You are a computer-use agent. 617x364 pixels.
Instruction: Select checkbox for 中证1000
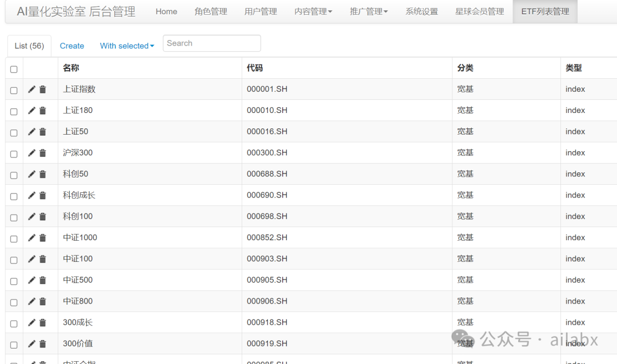(14, 239)
